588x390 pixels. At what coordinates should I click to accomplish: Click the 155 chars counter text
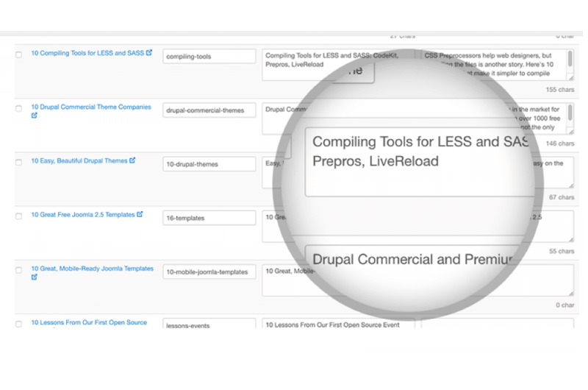coord(560,90)
